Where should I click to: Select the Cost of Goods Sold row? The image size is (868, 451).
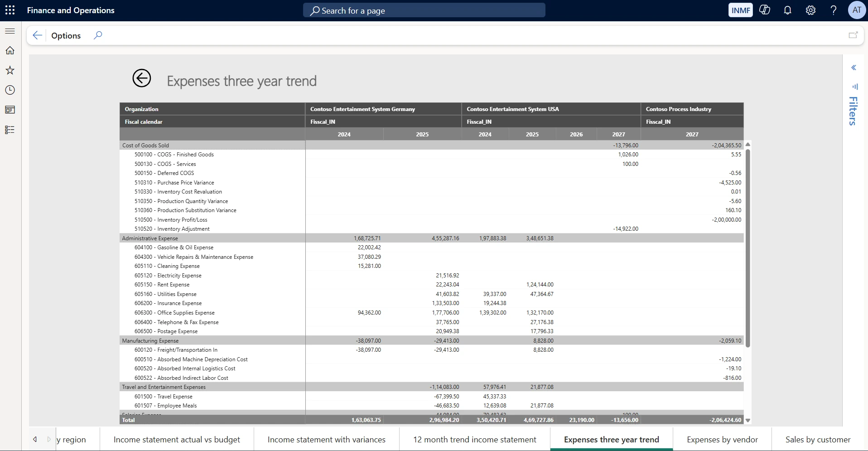pos(432,145)
